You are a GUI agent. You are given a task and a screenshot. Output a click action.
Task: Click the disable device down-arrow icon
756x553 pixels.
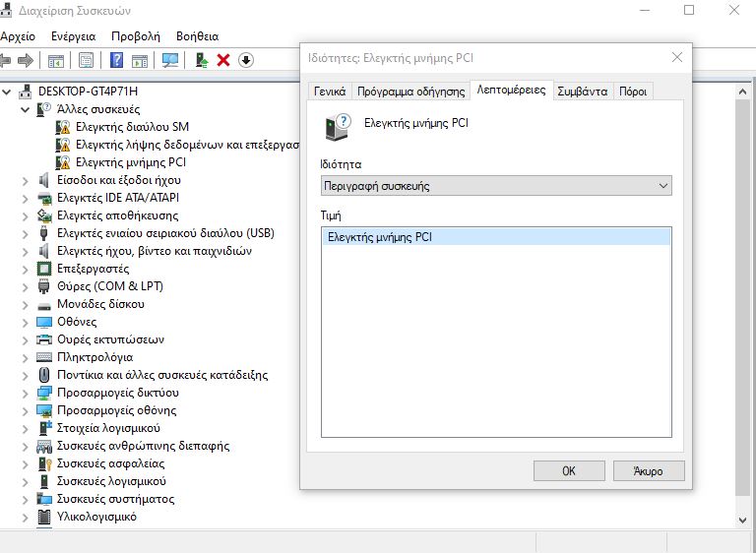coord(246,60)
